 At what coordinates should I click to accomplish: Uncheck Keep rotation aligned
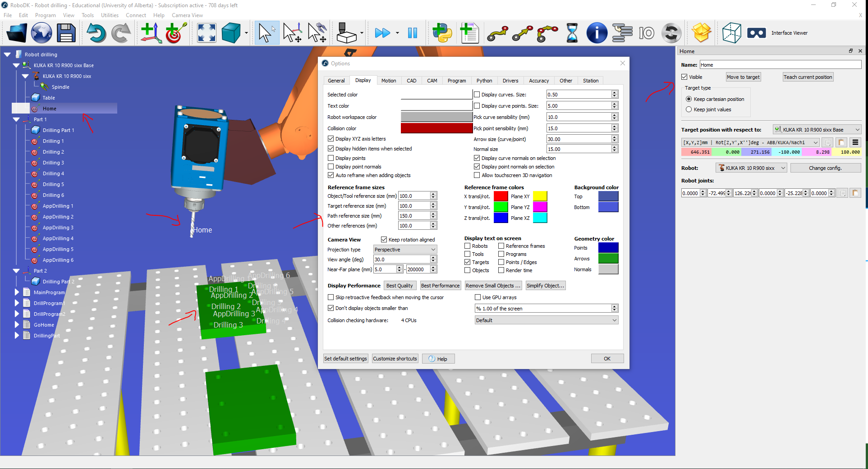click(384, 240)
